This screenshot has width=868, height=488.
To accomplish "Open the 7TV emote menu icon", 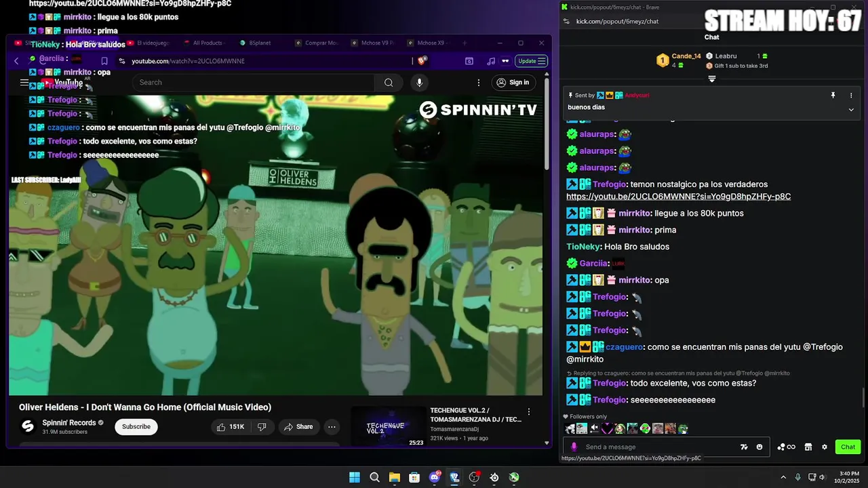I will pyautogui.click(x=744, y=447).
